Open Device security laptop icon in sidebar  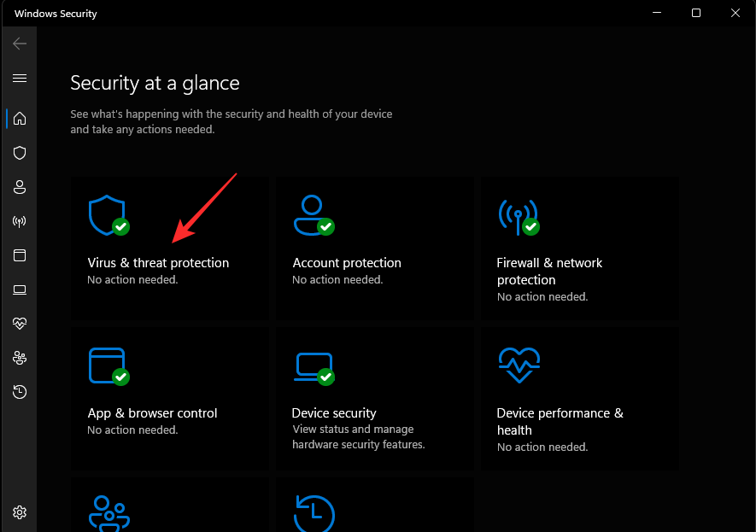19,289
